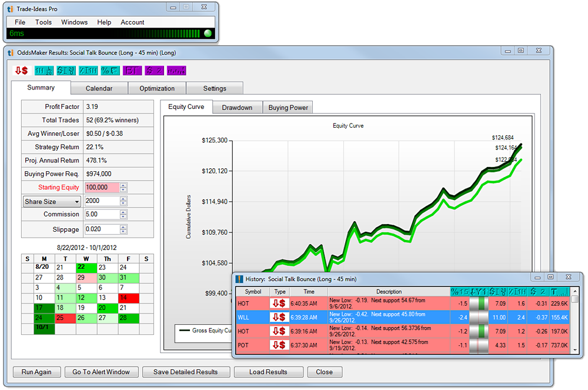The width and height of the screenshot is (588, 390).
Task: Click the purple 'BT' toolbar icon
Action: point(132,71)
